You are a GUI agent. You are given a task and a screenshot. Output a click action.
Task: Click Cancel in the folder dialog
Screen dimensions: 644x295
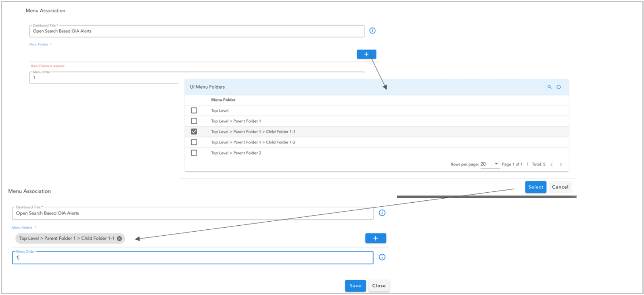(x=560, y=187)
